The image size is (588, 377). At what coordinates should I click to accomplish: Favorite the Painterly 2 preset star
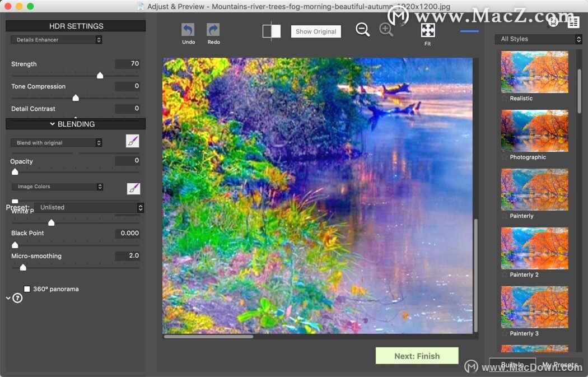505,275
